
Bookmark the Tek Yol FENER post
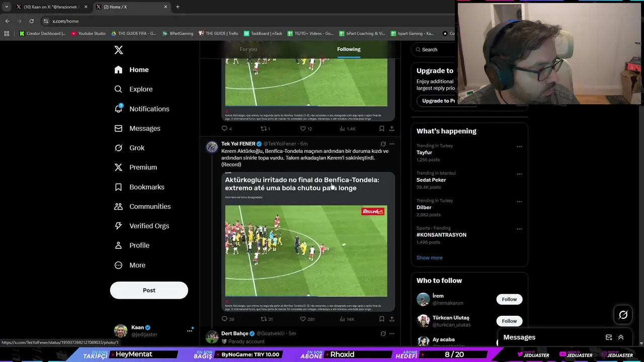pos(381,319)
